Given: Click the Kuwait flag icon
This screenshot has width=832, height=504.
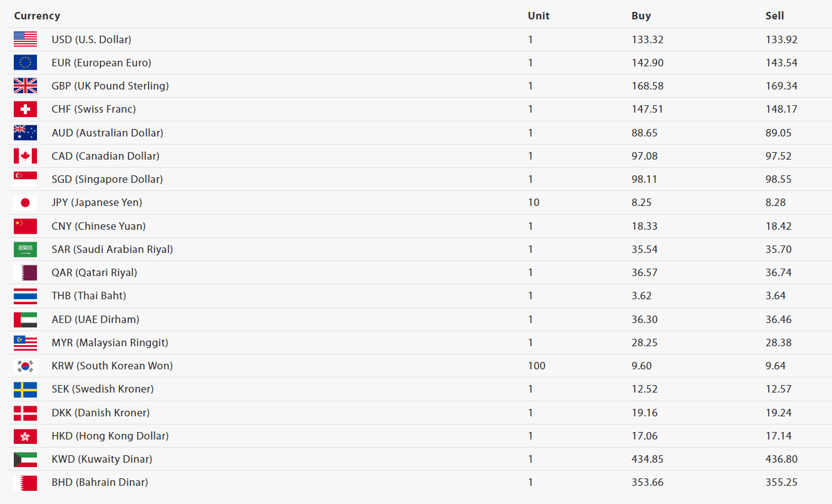Looking at the screenshot, I should coord(25,459).
